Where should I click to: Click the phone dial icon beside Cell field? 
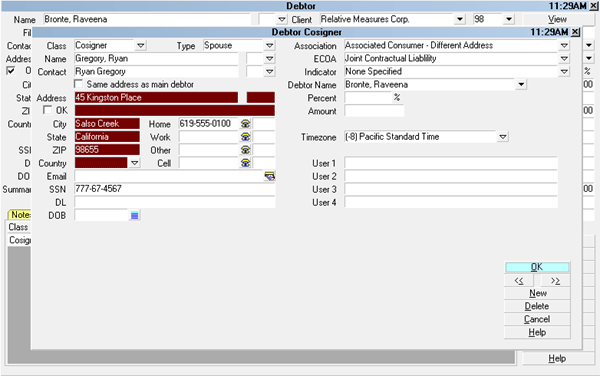pyautogui.click(x=245, y=163)
